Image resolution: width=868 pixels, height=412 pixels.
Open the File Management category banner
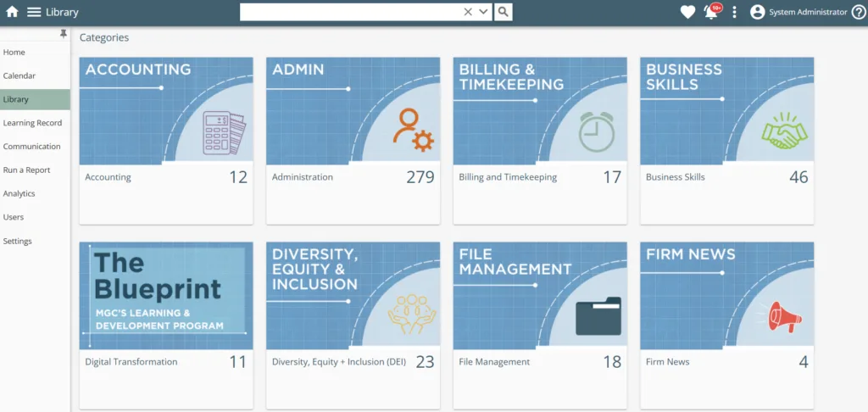tap(540, 296)
